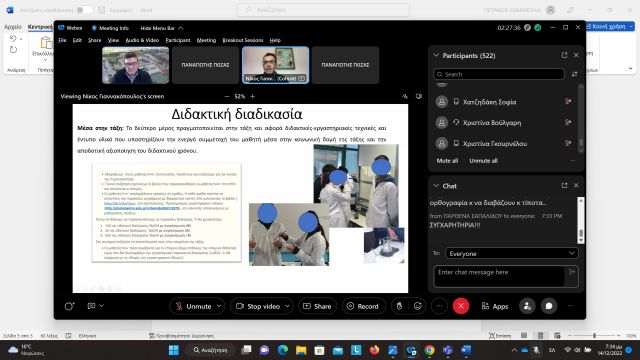Viewport: 640px width, 360px height.
Task: Open the Audio & Video menu
Action: [142, 40]
